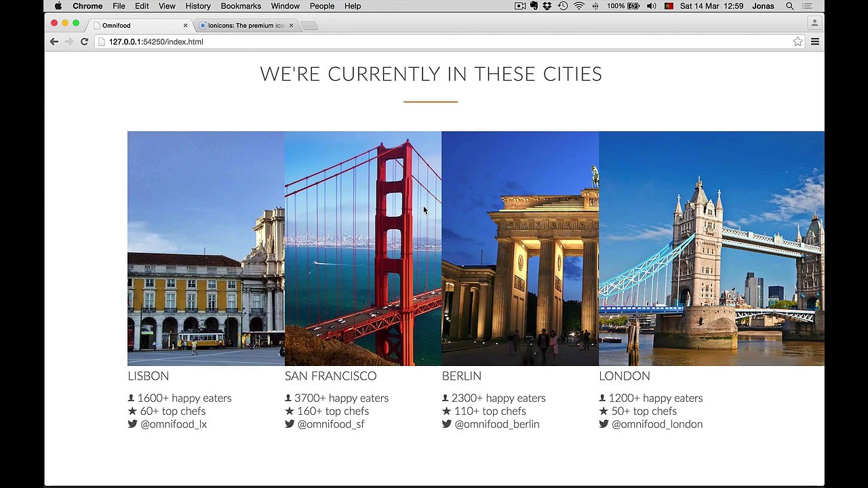The image size is (868, 488).
Task: Click the Berlin Brandenburg Gate photo
Action: [x=520, y=249]
